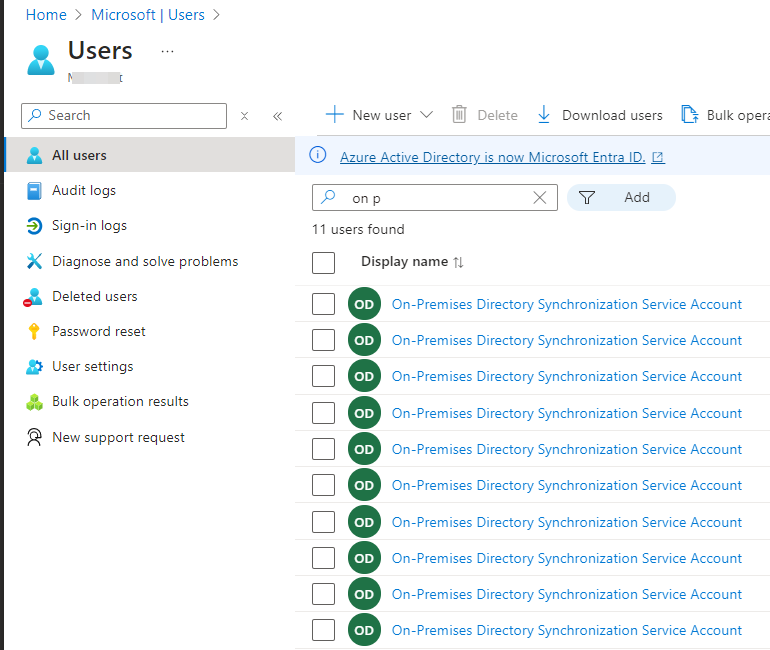Click the Display name column header
The height and width of the screenshot is (650, 770).
pos(405,262)
